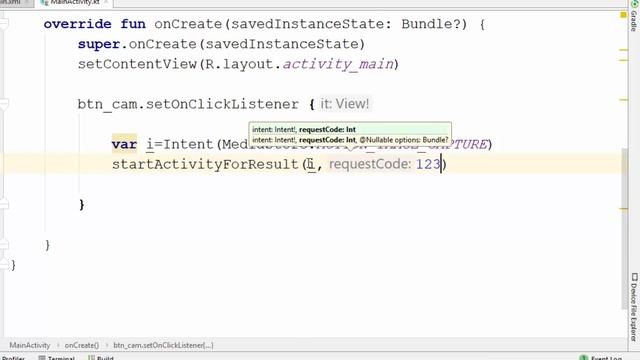This screenshot has height=360, width=640.
Task: Click the Event Log notification badge icon
Action: [584, 358]
